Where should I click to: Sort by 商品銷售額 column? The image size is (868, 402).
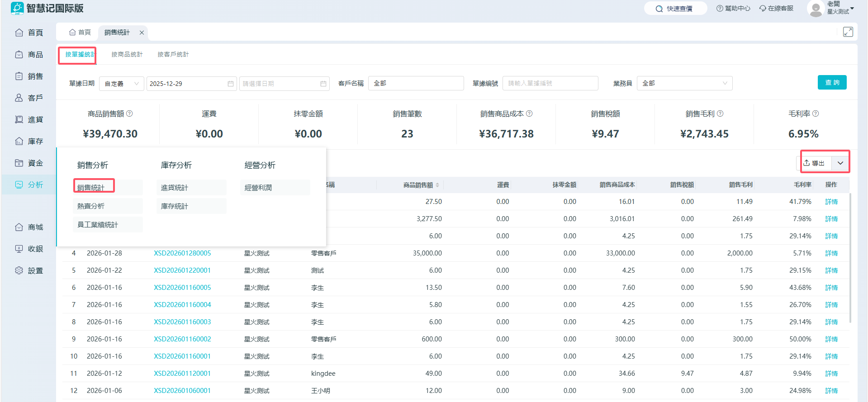click(x=437, y=185)
